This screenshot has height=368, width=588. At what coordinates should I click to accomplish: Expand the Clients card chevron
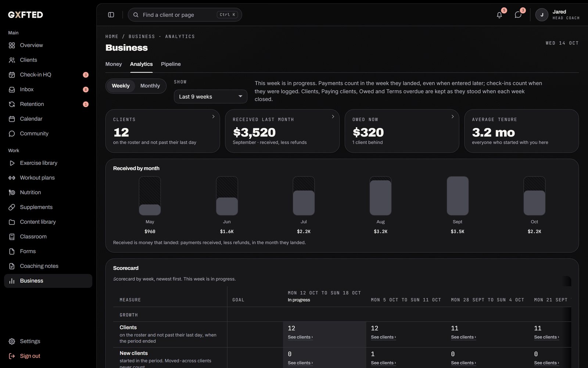point(213,117)
